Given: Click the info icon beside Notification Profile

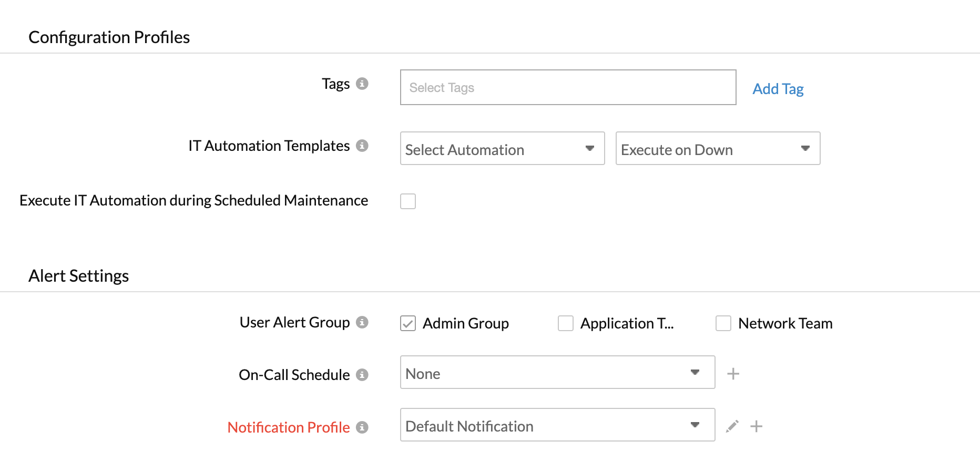Looking at the screenshot, I should click(x=362, y=427).
